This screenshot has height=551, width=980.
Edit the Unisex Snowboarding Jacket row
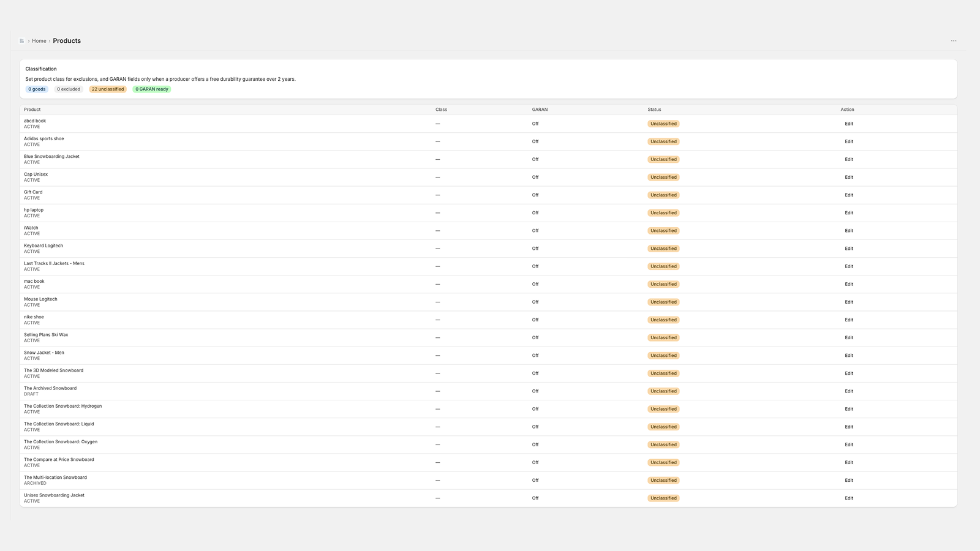849,498
